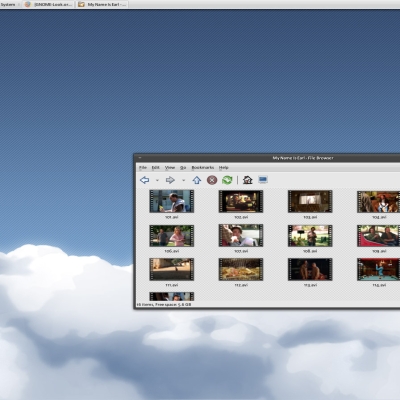Switch to My Name Is Earl taskbar button
The width and height of the screenshot is (400, 400).
tap(103, 4)
